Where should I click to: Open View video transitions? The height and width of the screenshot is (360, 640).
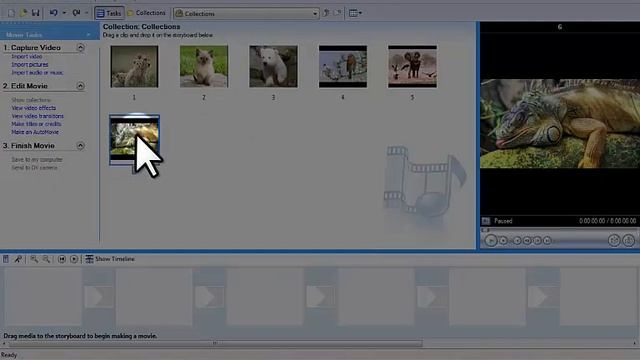pyautogui.click(x=38, y=116)
